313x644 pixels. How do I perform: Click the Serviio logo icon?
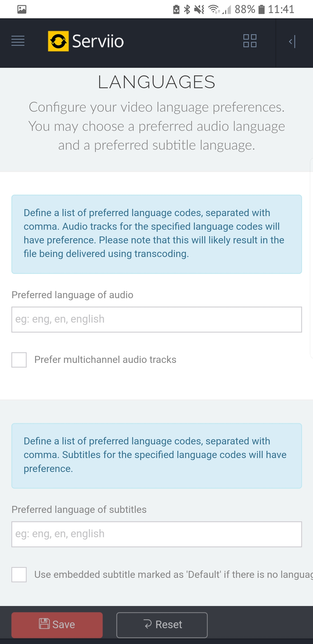(58, 41)
